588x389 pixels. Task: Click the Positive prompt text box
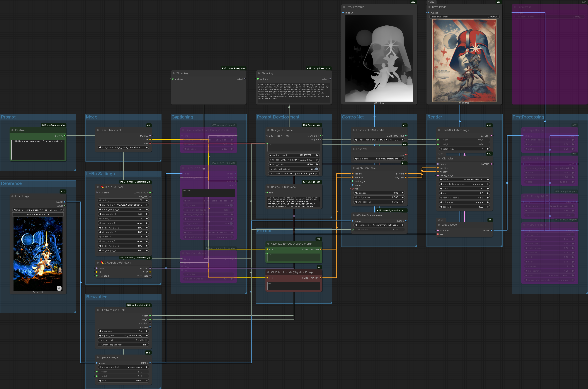point(38,150)
